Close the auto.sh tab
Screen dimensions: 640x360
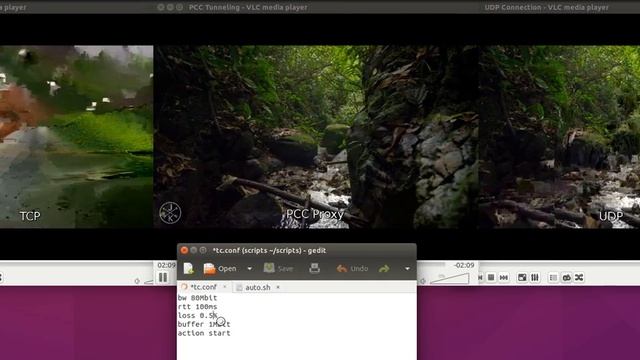tap(278, 287)
